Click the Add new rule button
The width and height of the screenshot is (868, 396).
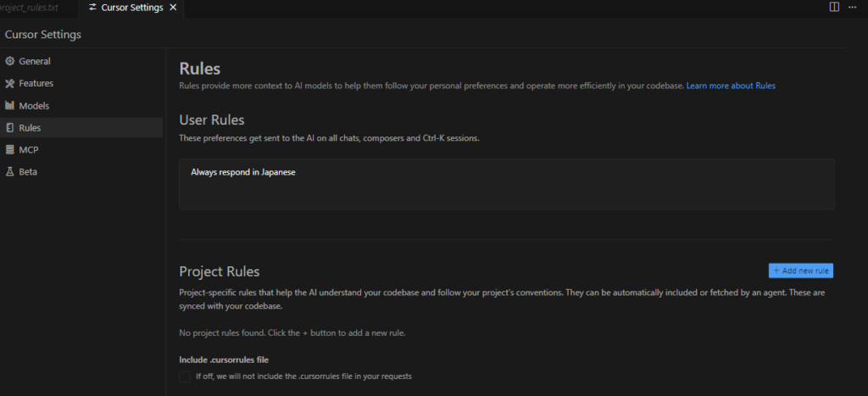pos(800,271)
